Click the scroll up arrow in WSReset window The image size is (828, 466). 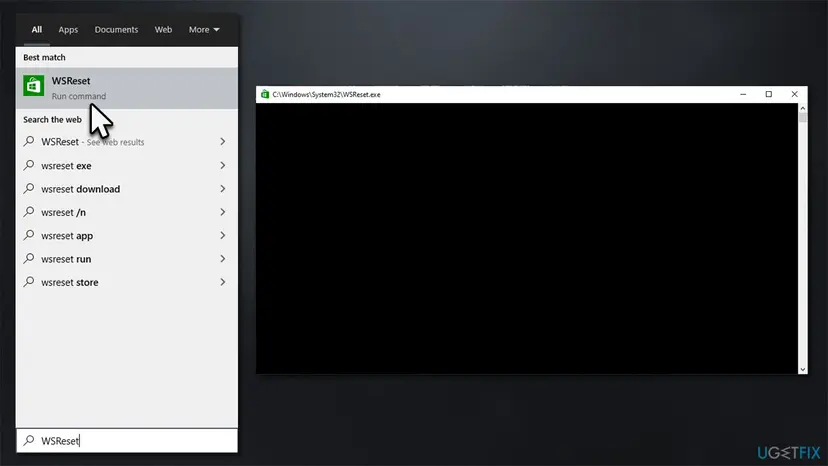(x=803, y=108)
